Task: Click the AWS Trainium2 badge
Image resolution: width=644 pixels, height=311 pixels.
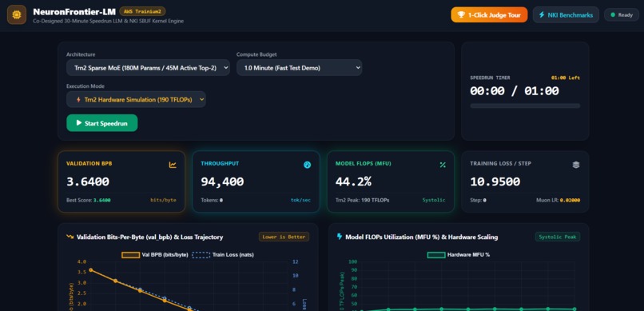Action: click(x=142, y=11)
